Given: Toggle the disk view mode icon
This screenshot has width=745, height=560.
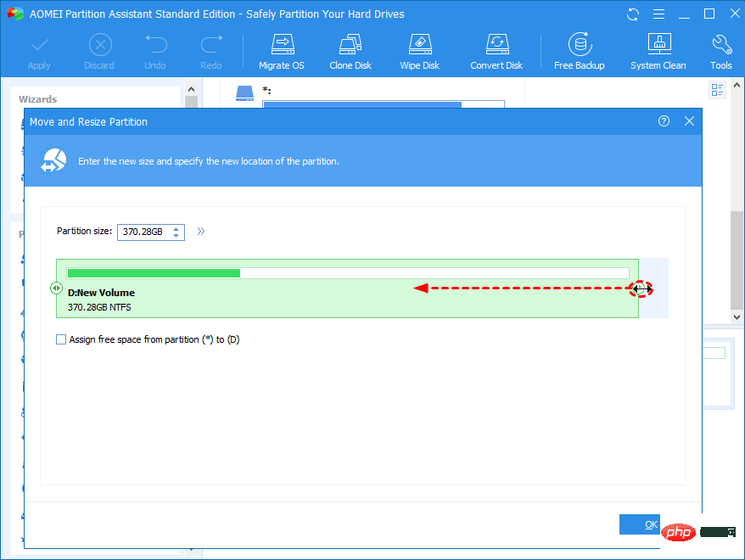Looking at the screenshot, I should click(x=717, y=90).
